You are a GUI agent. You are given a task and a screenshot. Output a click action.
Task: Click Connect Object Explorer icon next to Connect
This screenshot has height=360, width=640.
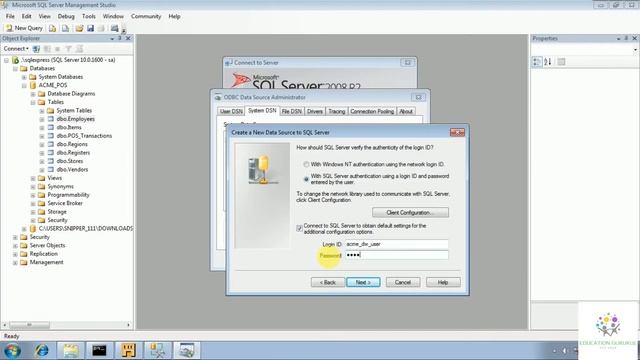(36, 49)
